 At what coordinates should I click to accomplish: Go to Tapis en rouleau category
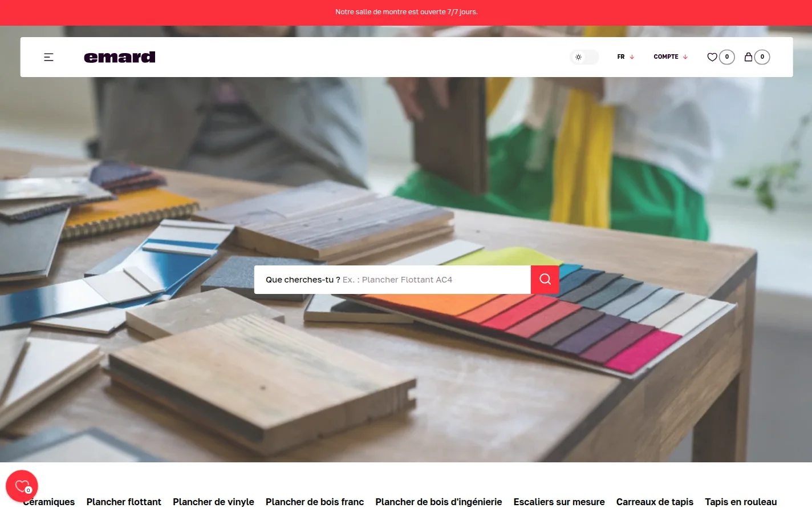pos(741,502)
